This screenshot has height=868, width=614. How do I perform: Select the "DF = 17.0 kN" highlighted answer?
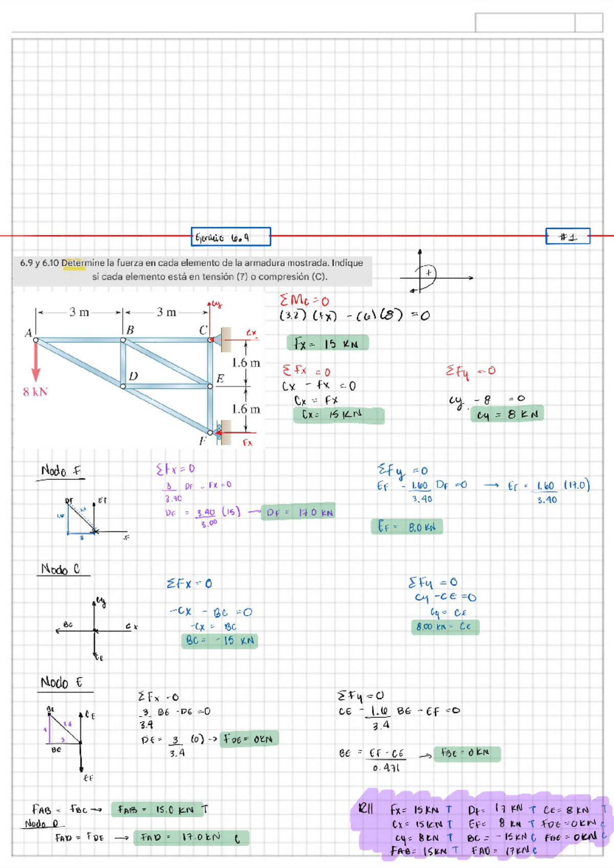[299, 512]
